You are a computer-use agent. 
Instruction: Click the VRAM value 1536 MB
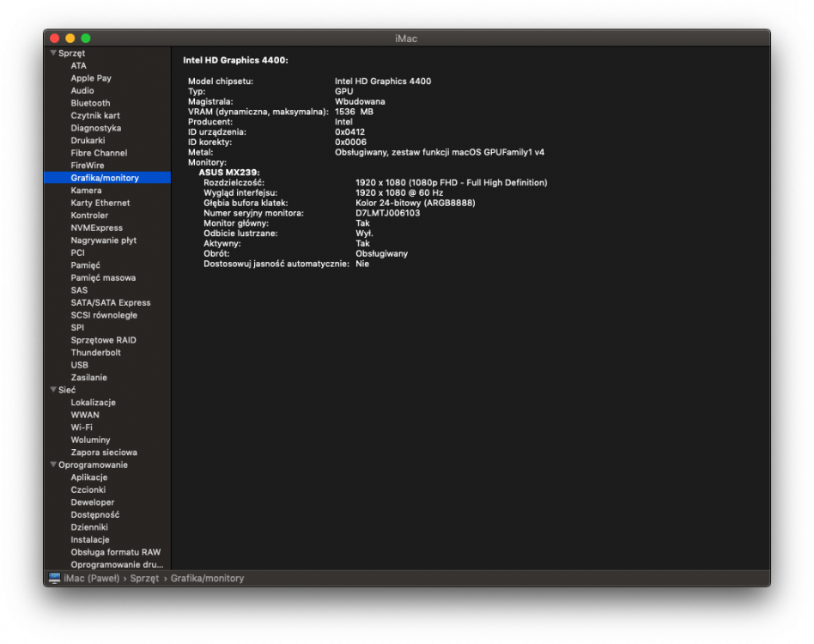(354, 112)
